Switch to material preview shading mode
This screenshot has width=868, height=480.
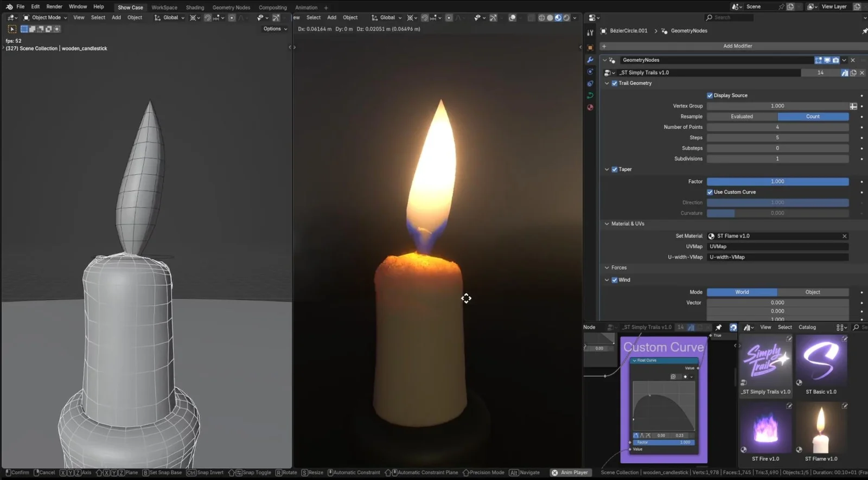coord(558,18)
